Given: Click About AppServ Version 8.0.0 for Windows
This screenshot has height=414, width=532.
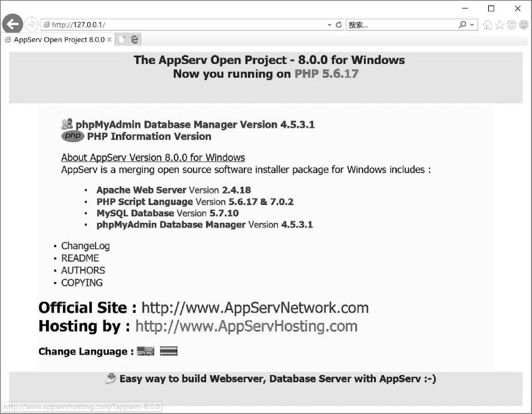Looking at the screenshot, I should tap(153, 158).
